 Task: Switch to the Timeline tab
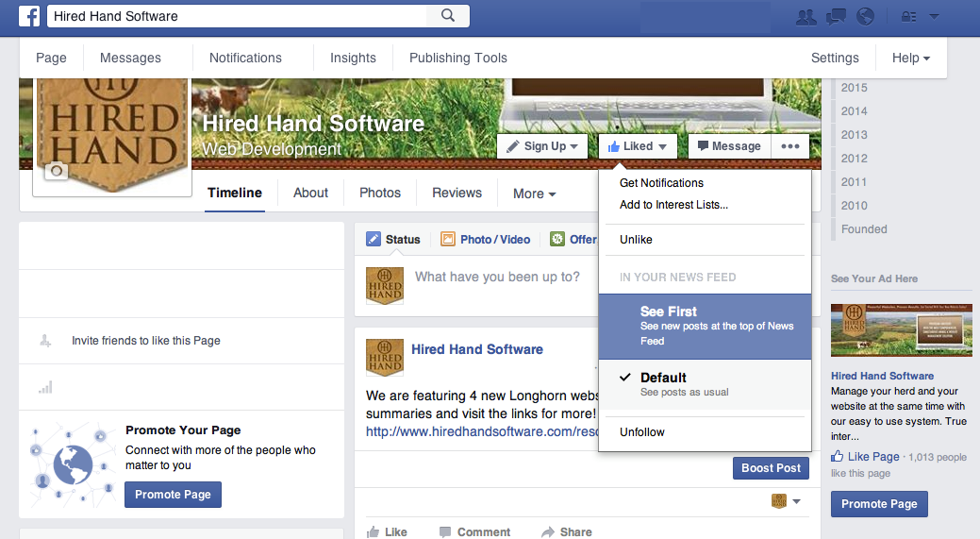tap(234, 193)
